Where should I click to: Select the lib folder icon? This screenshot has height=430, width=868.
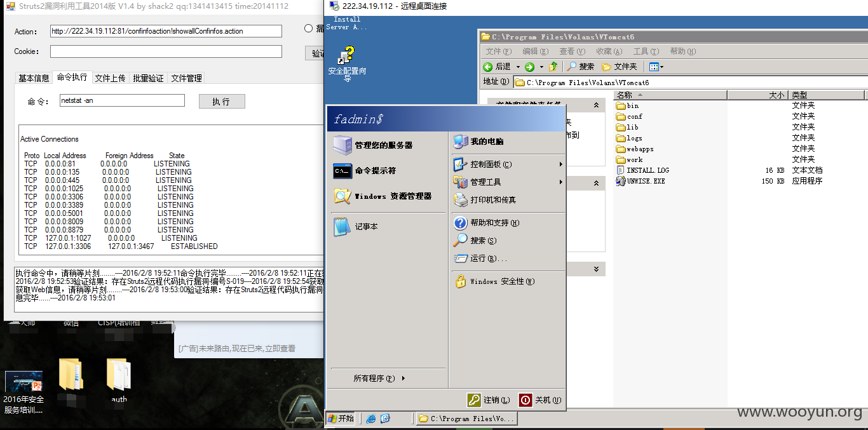pyautogui.click(x=621, y=127)
